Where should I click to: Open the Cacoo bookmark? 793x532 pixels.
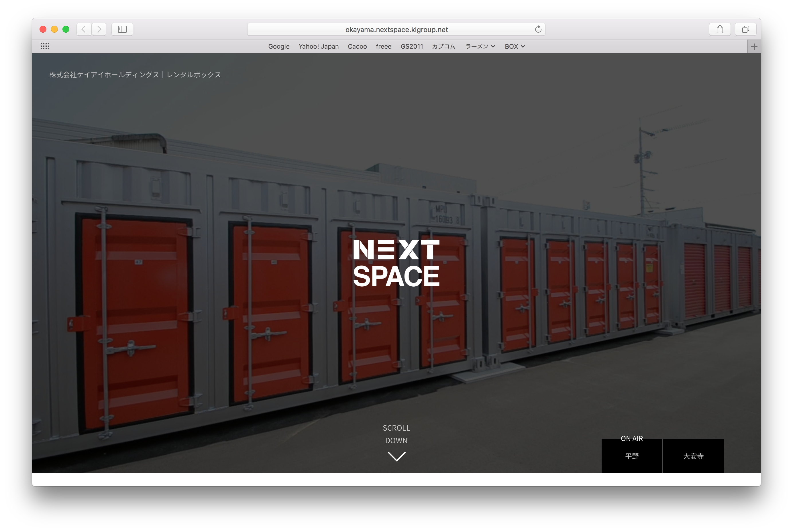[357, 46]
